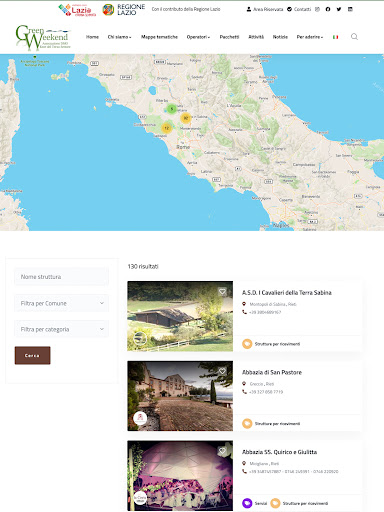The width and height of the screenshot is (384, 512).
Task: Click 'Servizi' label on third card
Action: tap(261, 503)
